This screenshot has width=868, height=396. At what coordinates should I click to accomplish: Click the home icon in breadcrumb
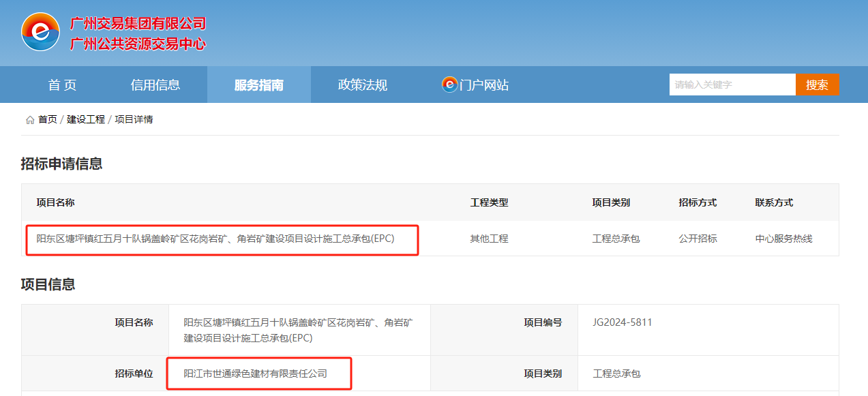pyautogui.click(x=29, y=120)
